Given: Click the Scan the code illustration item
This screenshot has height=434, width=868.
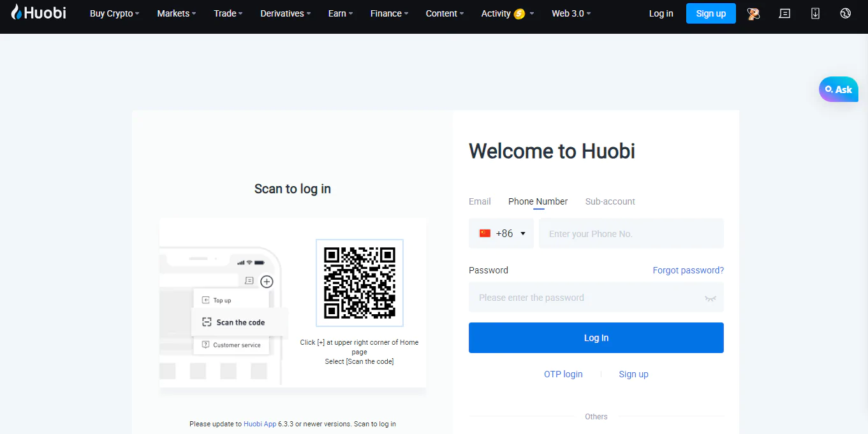Looking at the screenshot, I should (x=240, y=322).
